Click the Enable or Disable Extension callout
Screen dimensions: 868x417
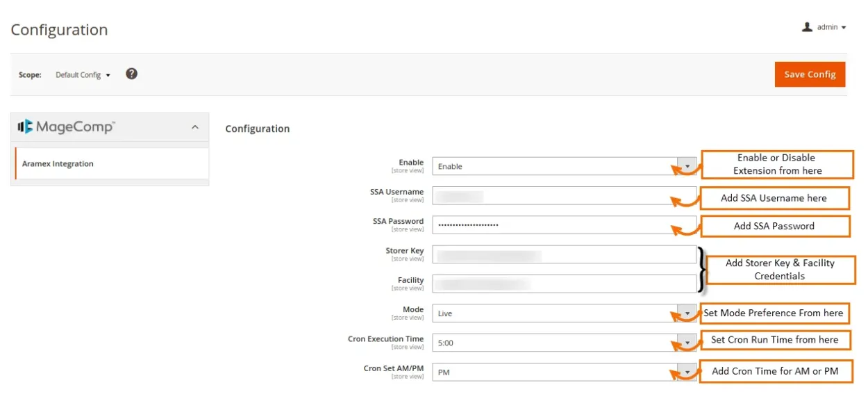coord(777,164)
